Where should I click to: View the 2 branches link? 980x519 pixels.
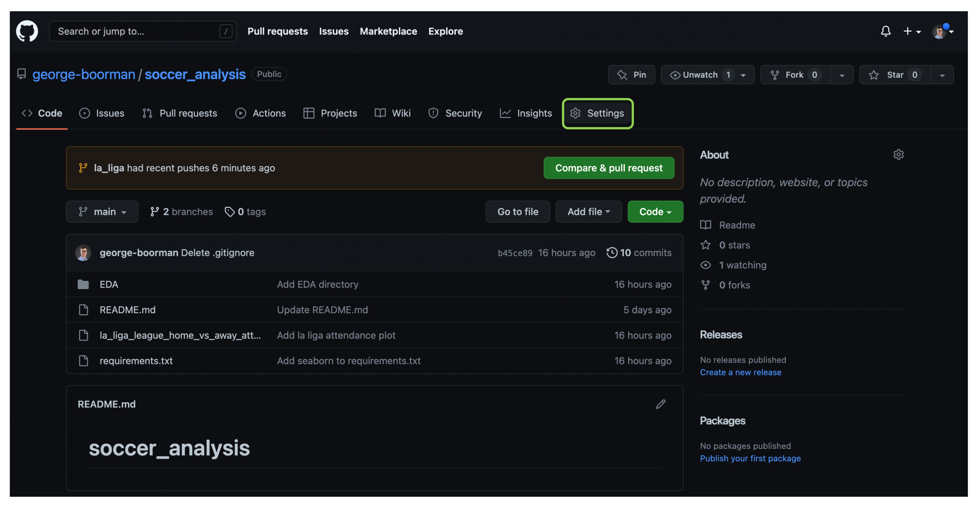point(181,212)
